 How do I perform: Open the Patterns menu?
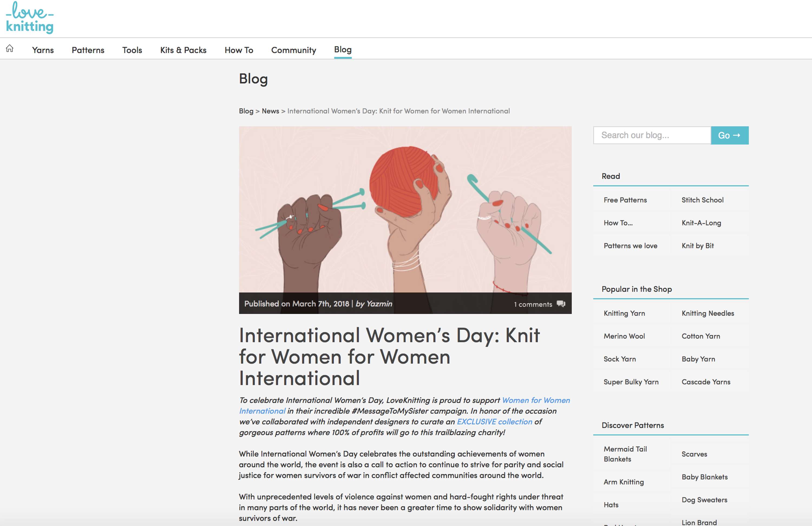[88, 50]
